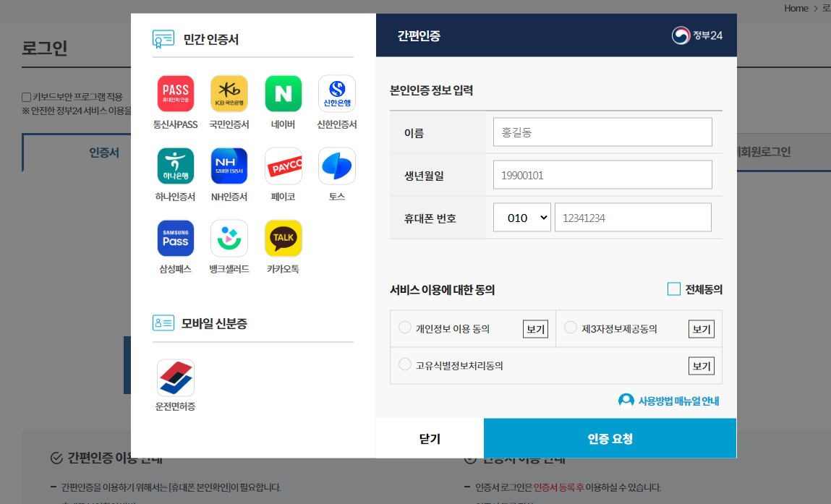
Task: Click the 로그인 page heading
Action: (x=45, y=48)
